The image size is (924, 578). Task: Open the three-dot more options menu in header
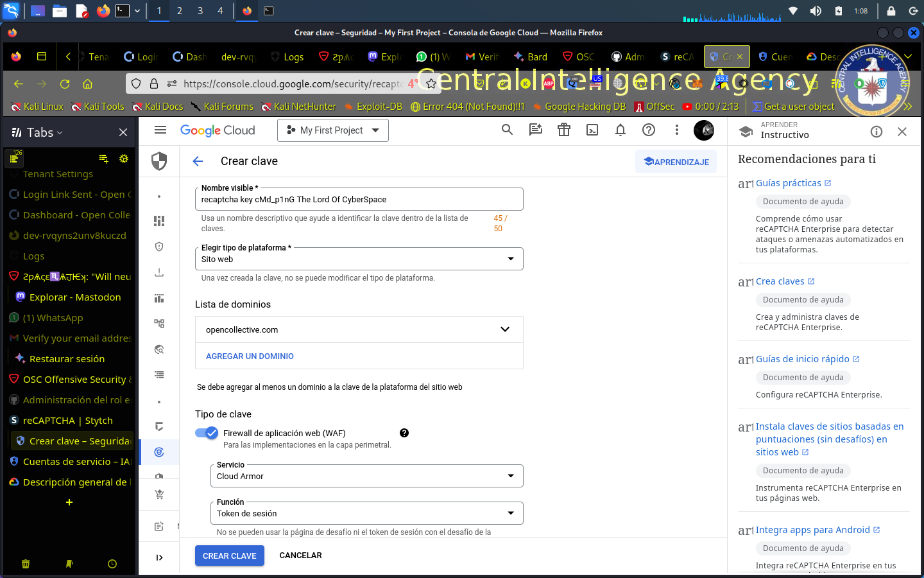coord(676,130)
